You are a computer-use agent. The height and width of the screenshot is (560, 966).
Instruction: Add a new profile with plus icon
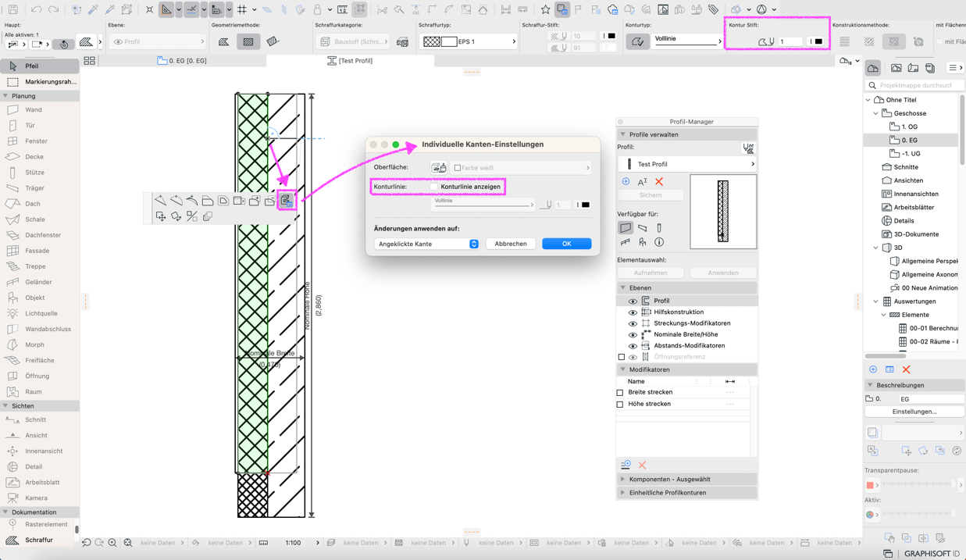[x=626, y=181]
